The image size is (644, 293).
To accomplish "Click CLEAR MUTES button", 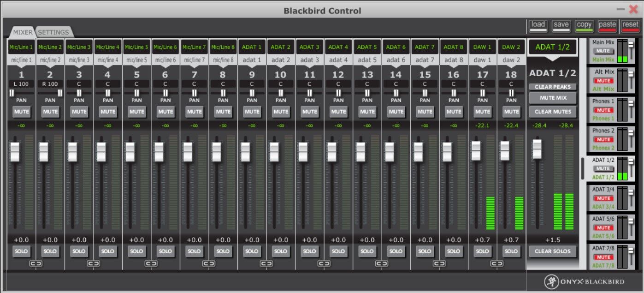I will [553, 112].
